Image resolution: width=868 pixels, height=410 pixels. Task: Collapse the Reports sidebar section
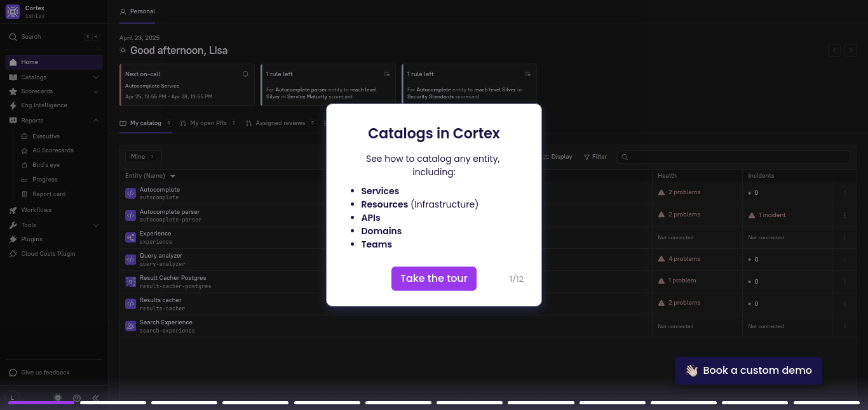point(96,121)
